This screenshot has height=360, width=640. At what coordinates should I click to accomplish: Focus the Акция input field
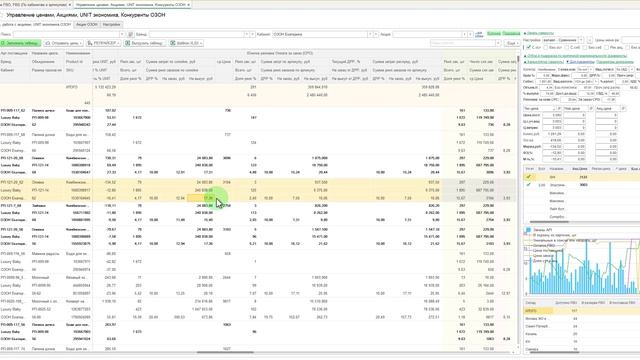427,34
